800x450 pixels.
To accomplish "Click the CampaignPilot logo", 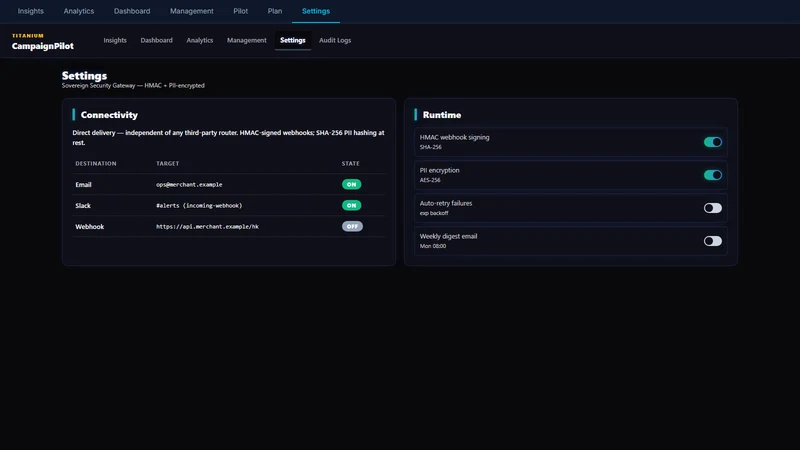I will (x=43, y=42).
